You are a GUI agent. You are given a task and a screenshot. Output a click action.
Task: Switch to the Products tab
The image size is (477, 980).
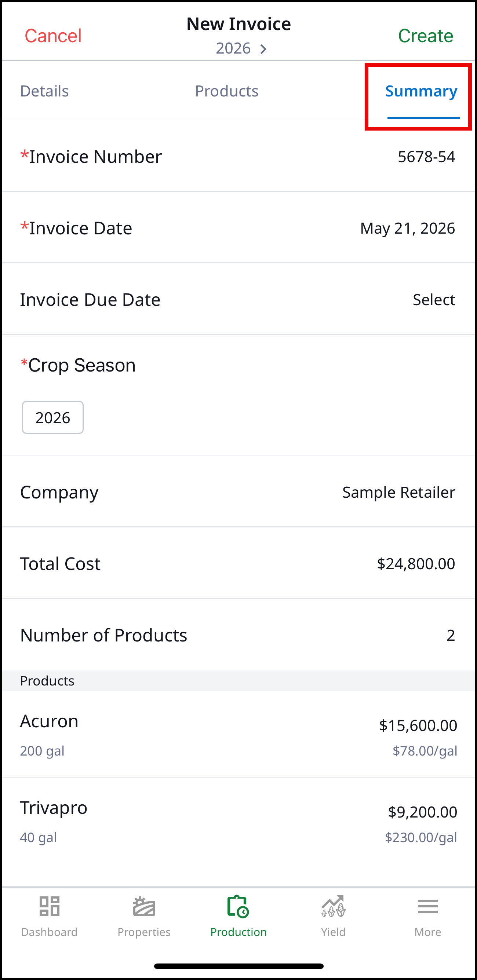[x=226, y=91]
